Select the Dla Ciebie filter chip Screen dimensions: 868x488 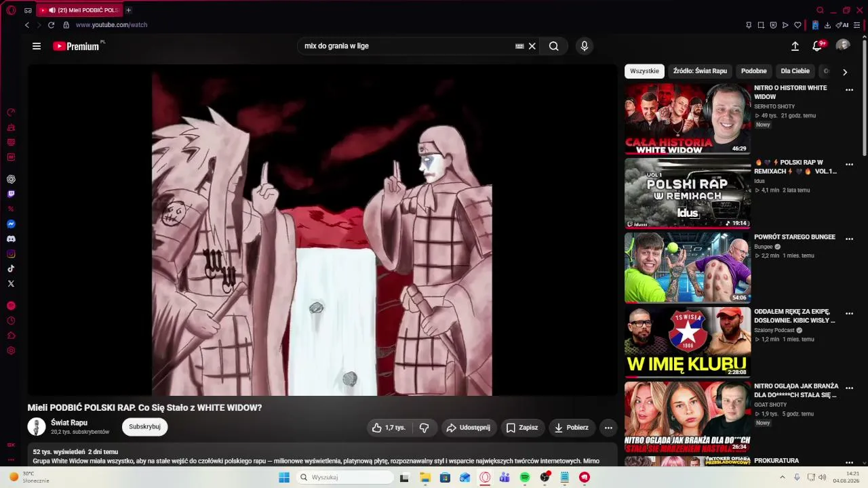pyautogui.click(x=795, y=71)
